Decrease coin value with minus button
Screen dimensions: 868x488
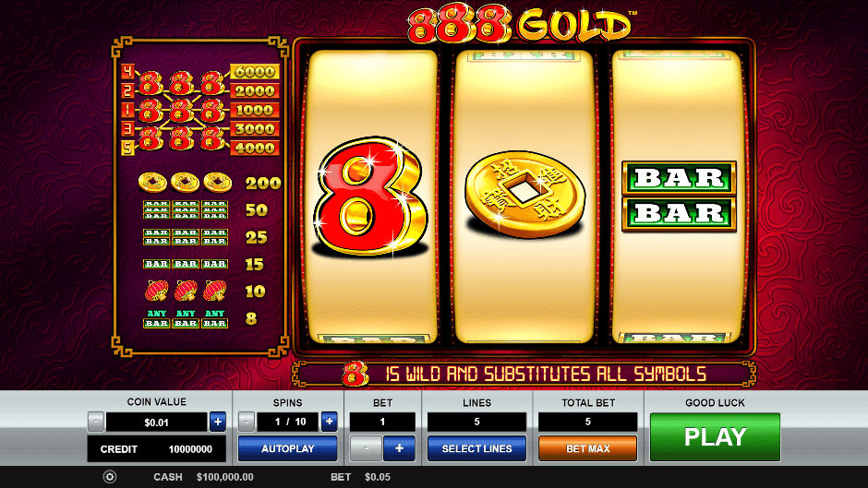click(x=96, y=423)
